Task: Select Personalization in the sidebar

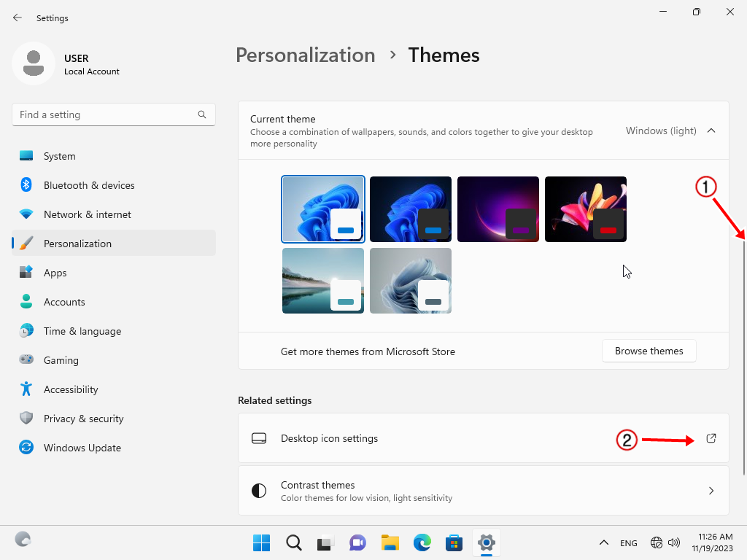Action: pos(113,244)
